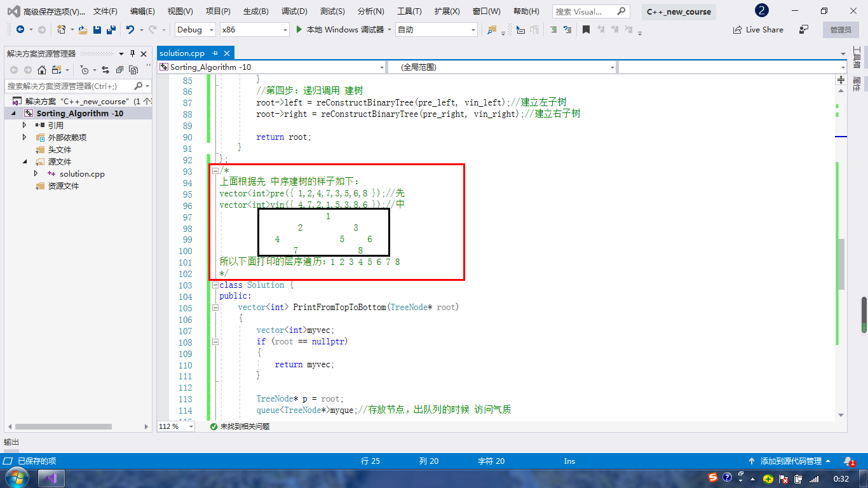Image resolution: width=868 pixels, height=488 pixels.
Task: Click the 输出 output panel tab
Action: pos(11,442)
